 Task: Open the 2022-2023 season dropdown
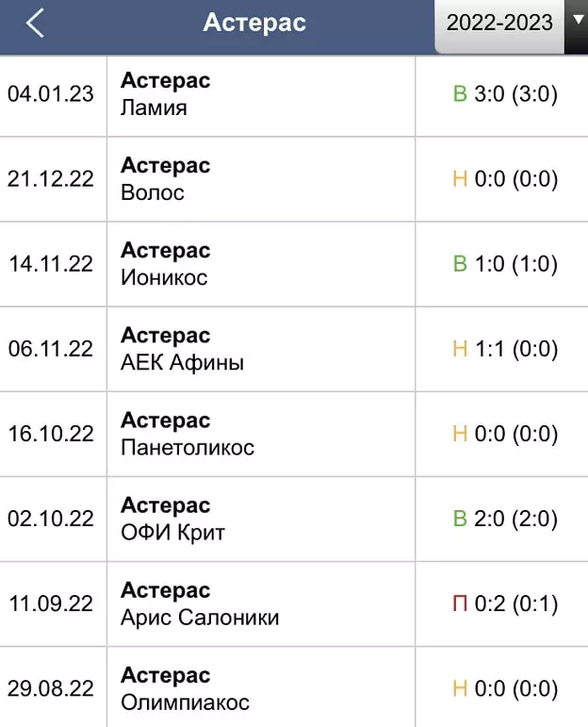click(x=500, y=24)
